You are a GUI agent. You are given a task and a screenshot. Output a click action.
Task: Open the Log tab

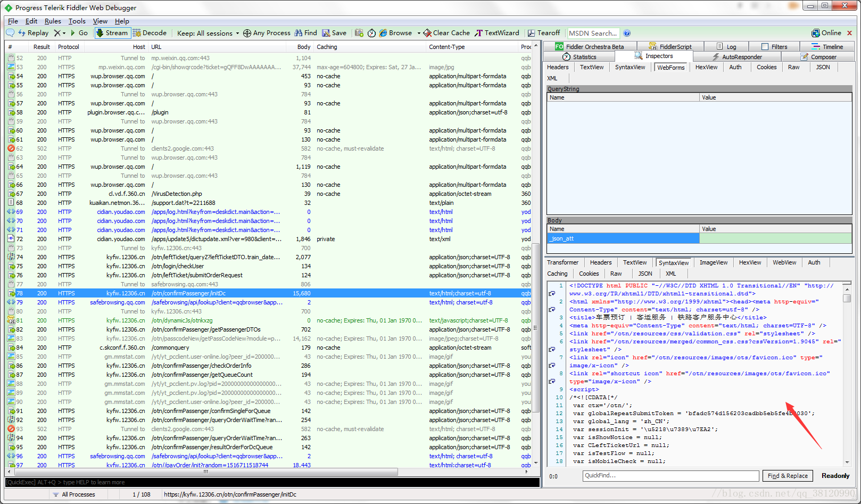(726, 47)
